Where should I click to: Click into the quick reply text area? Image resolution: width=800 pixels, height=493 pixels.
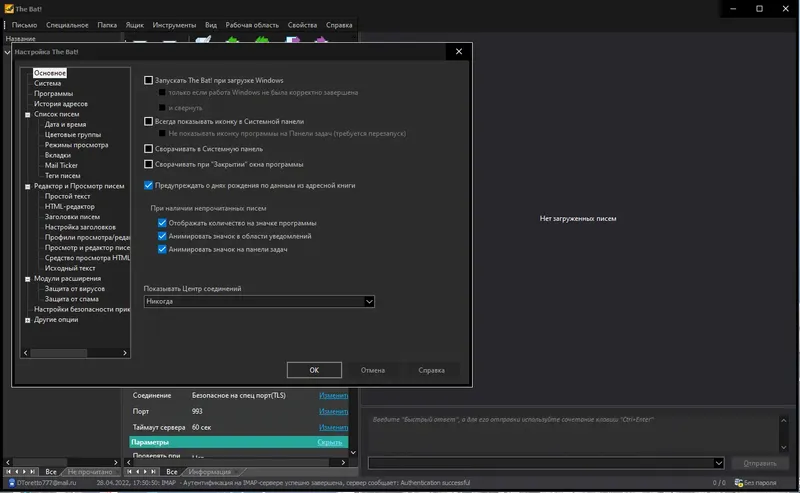[x=571, y=433]
